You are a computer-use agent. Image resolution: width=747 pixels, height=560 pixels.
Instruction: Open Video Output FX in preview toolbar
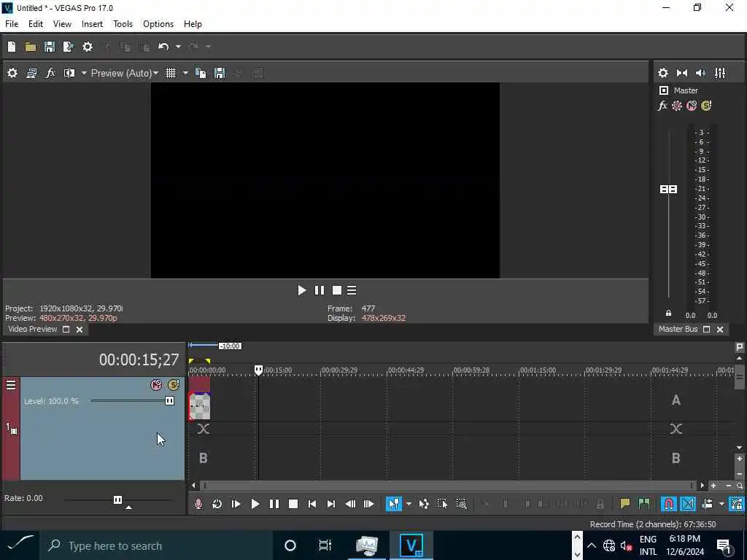50,73
